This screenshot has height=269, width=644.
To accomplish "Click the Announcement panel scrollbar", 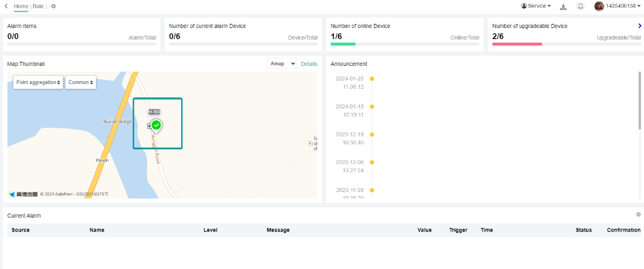I will point(640,100).
